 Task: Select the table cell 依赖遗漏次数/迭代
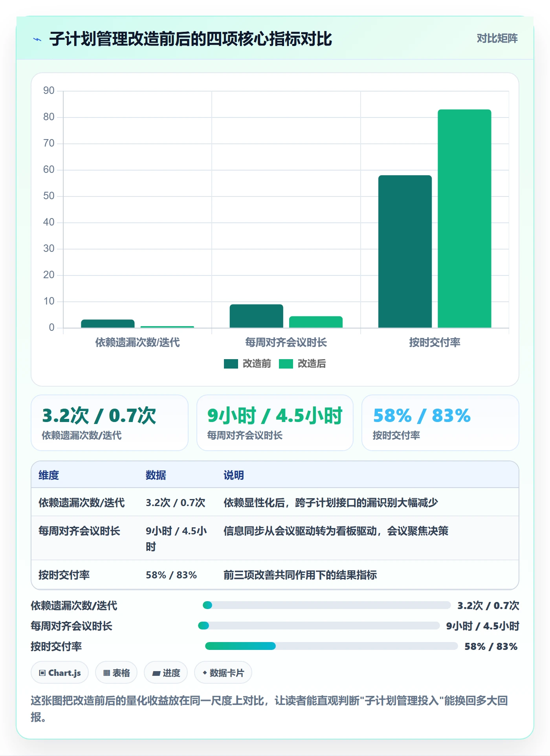82,503
